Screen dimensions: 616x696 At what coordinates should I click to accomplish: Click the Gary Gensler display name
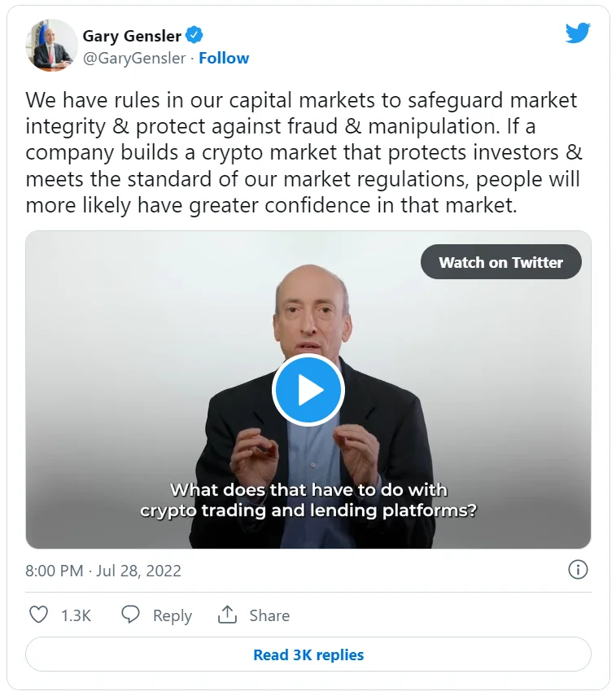click(x=132, y=35)
